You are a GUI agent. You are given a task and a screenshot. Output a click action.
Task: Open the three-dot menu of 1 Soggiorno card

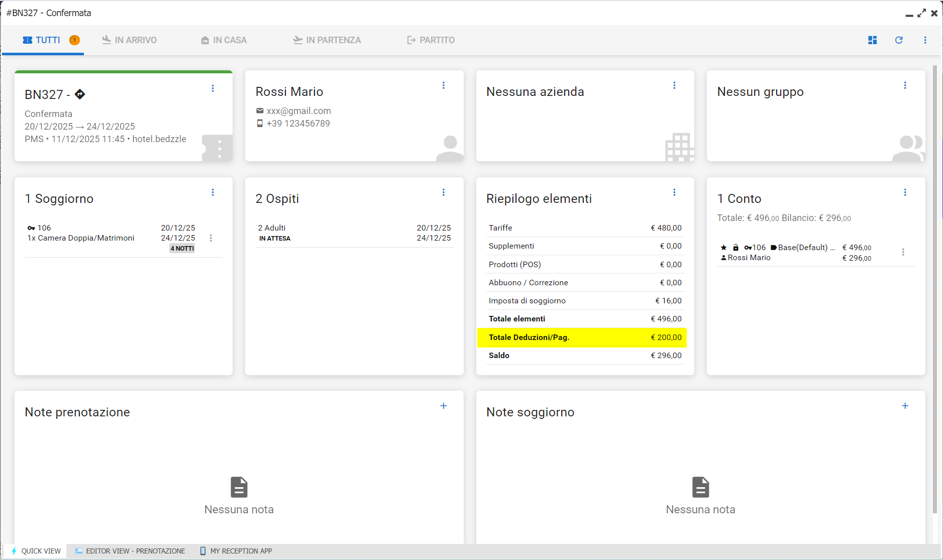pos(213,192)
